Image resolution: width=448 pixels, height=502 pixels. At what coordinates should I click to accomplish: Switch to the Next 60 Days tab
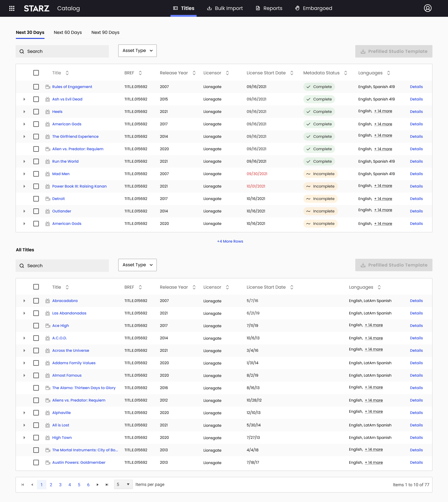[68, 32]
